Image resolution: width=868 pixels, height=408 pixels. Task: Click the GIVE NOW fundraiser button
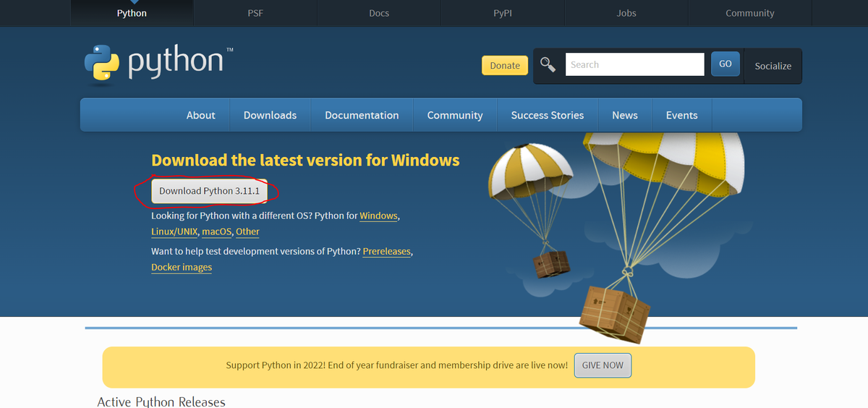[x=603, y=365]
